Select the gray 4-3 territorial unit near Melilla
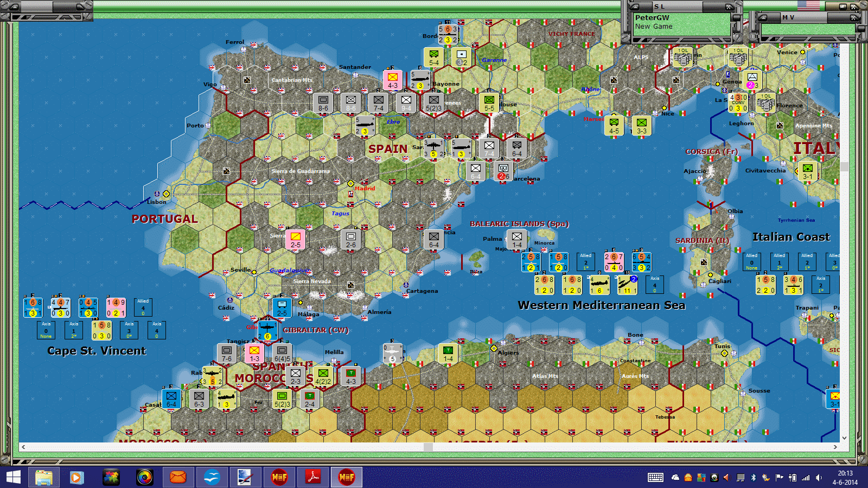 [351, 376]
